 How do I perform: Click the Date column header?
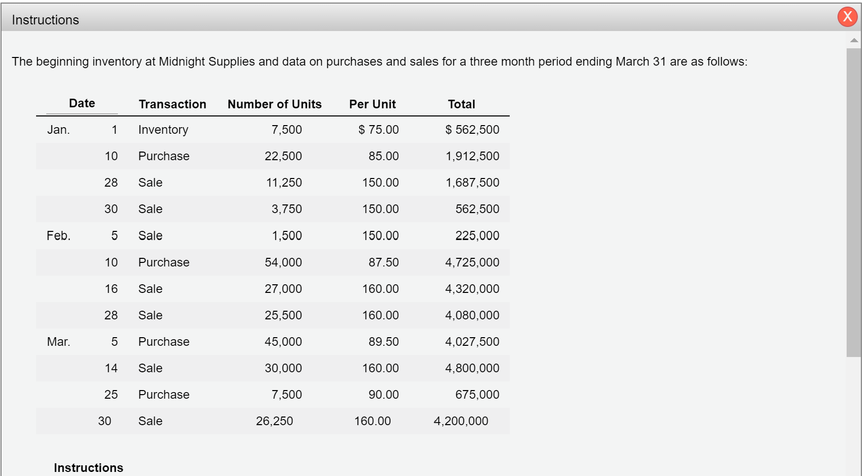coord(82,103)
